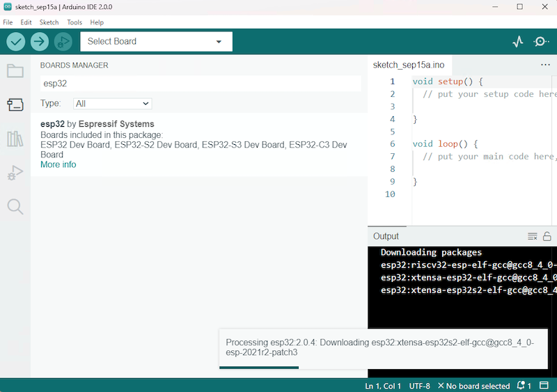Click the void loop() code line
The image size is (557, 392).
pyautogui.click(x=445, y=144)
